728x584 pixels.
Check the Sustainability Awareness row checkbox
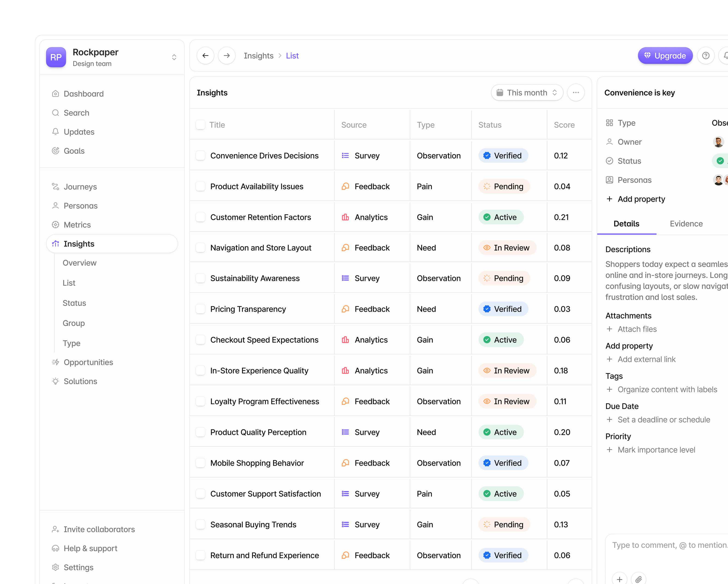click(201, 278)
